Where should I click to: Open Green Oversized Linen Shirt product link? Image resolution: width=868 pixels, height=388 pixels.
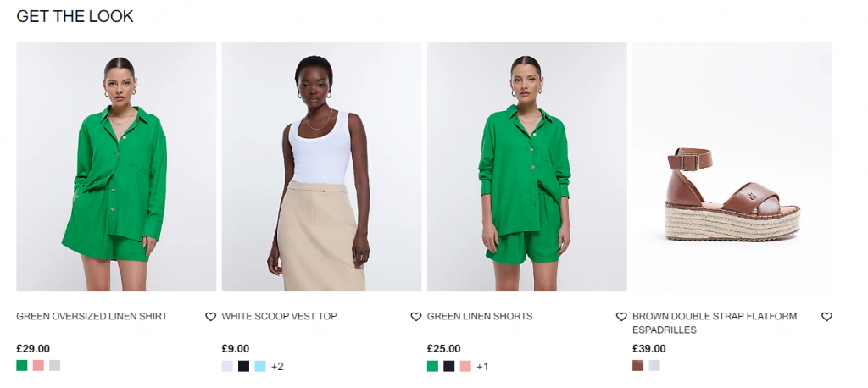pyautogui.click(x=92, y=317)
